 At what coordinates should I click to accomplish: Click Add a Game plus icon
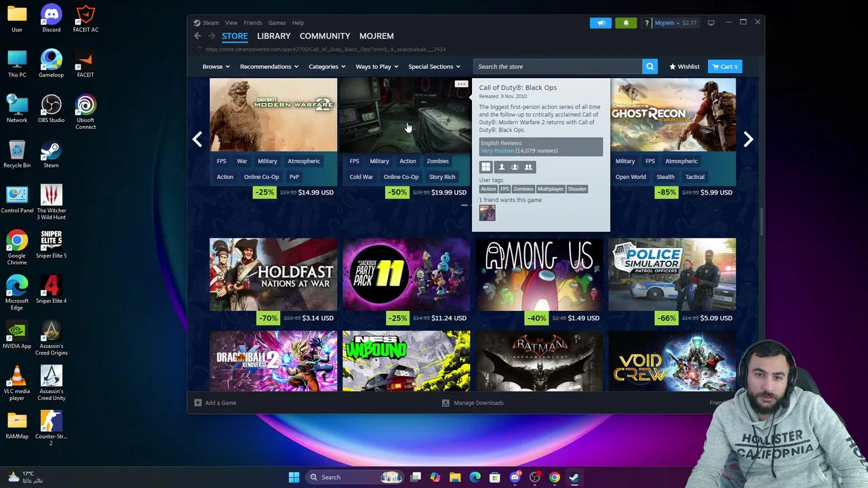[198, 403]
